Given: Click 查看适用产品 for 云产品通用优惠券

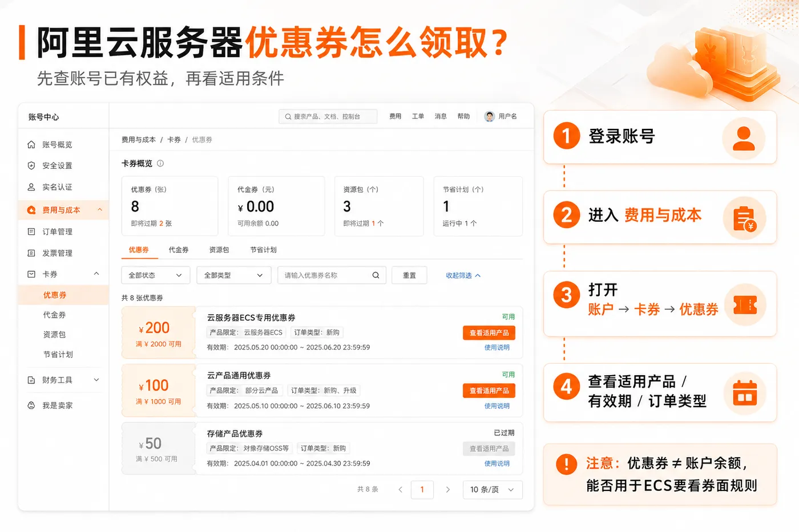Looking at the screenshot, I should click(x=489, y=391).
